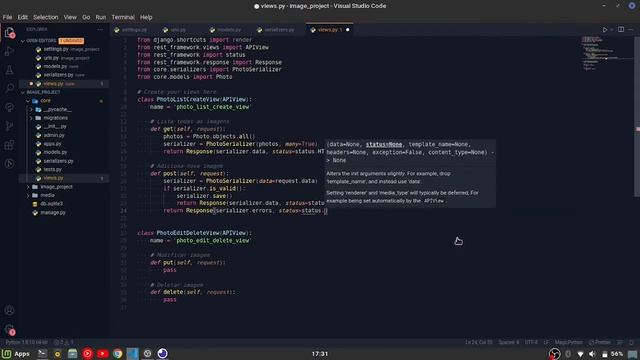Expand the media folder

28,196
